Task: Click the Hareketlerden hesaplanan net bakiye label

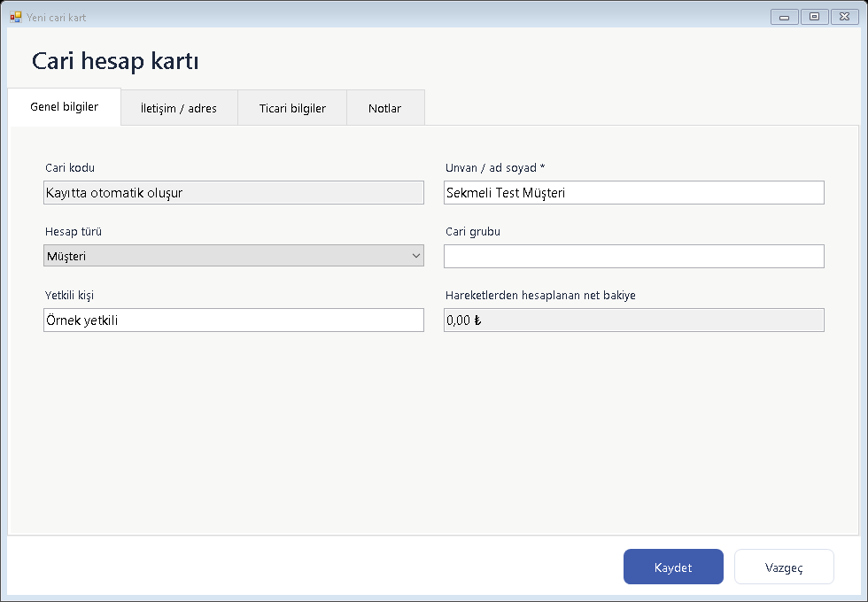Action: [540, 295]
